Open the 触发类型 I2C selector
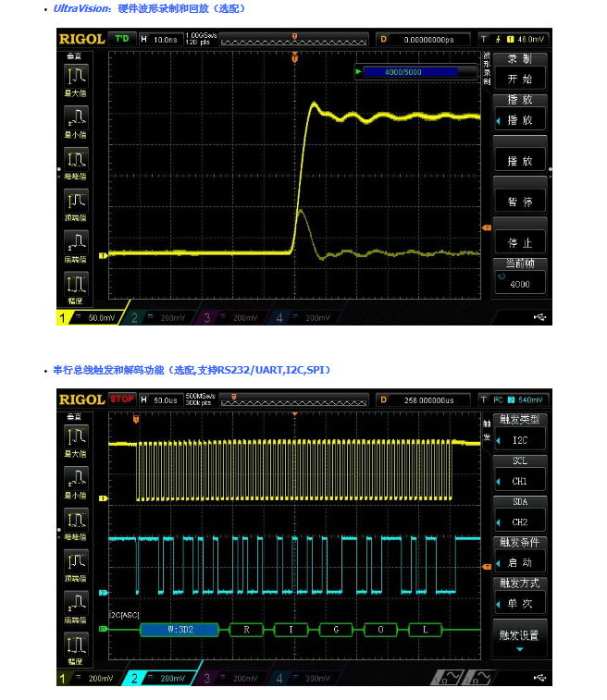The height and width of the screenshot is (700, 607). tap(520, 433)
